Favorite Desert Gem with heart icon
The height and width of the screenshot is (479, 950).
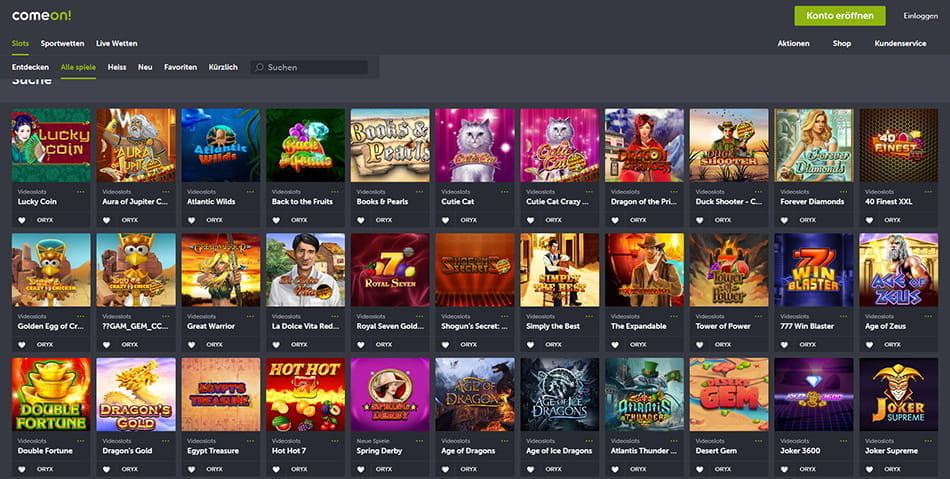[x=700, y=469]
